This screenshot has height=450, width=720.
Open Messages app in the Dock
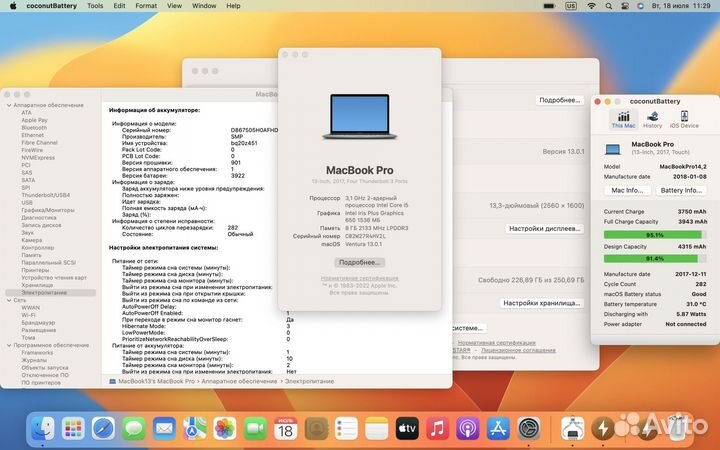pyautogui.click(x=134, y=429)
